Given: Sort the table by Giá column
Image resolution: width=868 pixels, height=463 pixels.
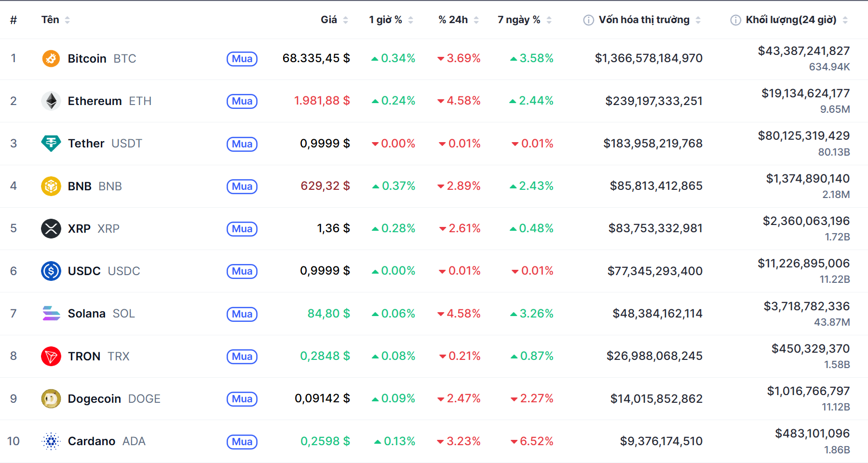Looking at the screenshot, I should 329,20.
